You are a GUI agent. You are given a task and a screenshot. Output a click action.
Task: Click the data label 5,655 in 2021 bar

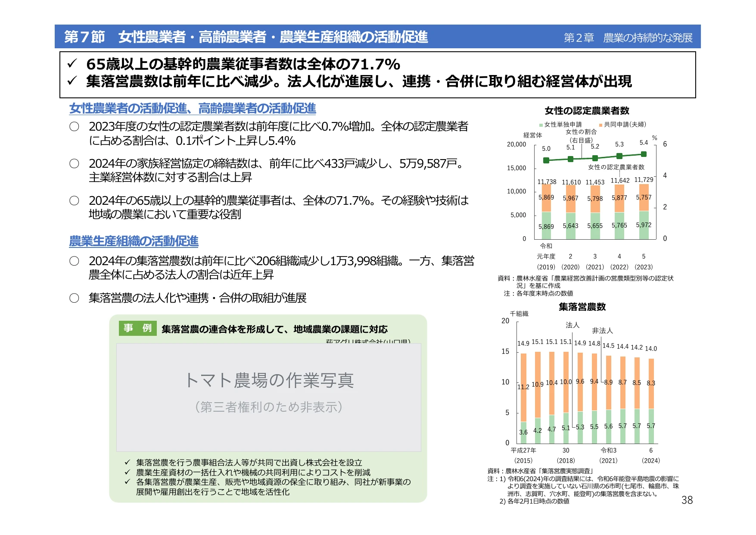pyautogui.click(x=595, y=226)
